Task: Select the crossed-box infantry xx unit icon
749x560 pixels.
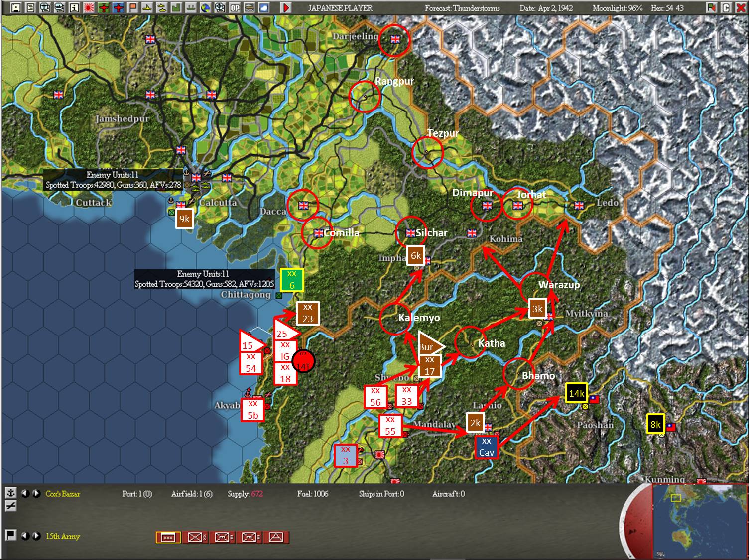Action: [195, 537]
